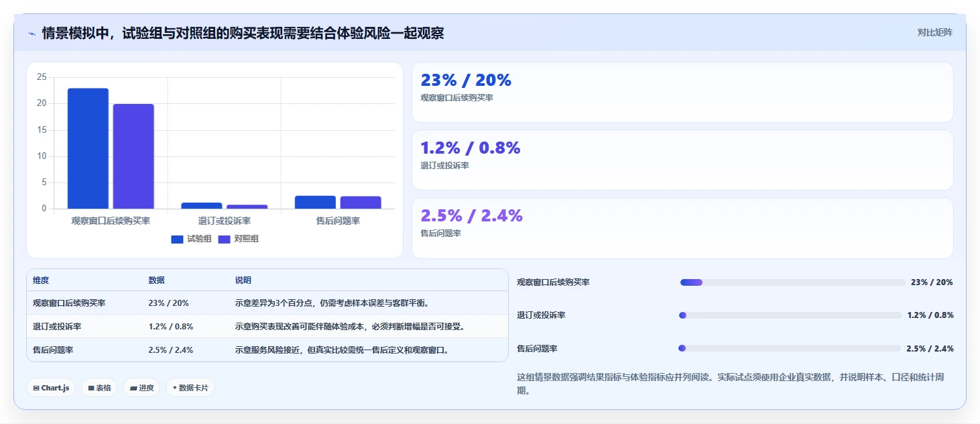Click the header icon before 情景模拟中 title
980x424 pixels.
(32, 34)
